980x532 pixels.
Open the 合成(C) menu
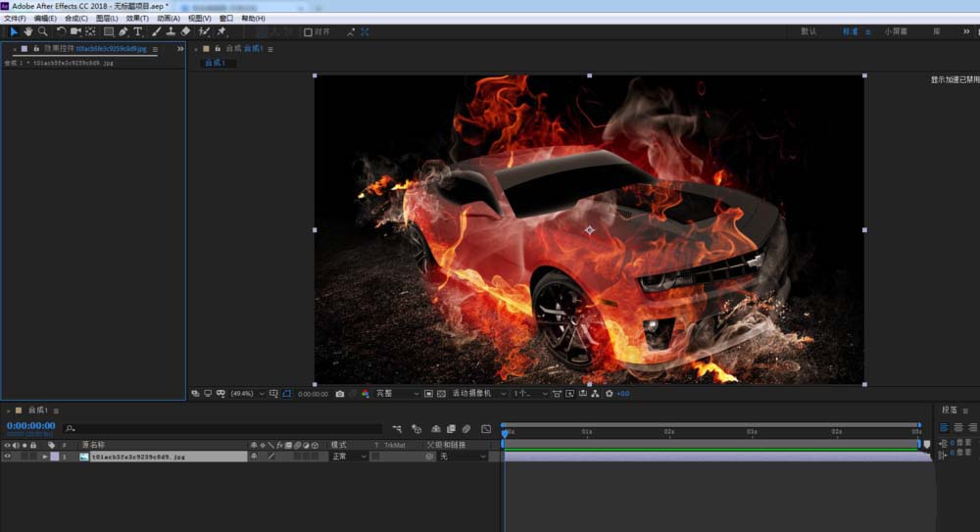[75, 19]
